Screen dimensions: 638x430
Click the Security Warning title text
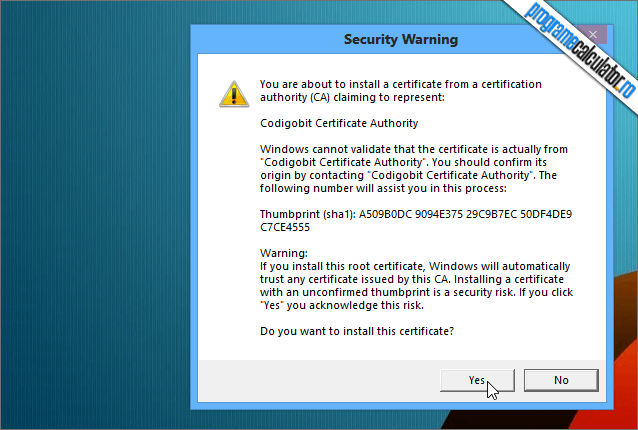(401, 39)
